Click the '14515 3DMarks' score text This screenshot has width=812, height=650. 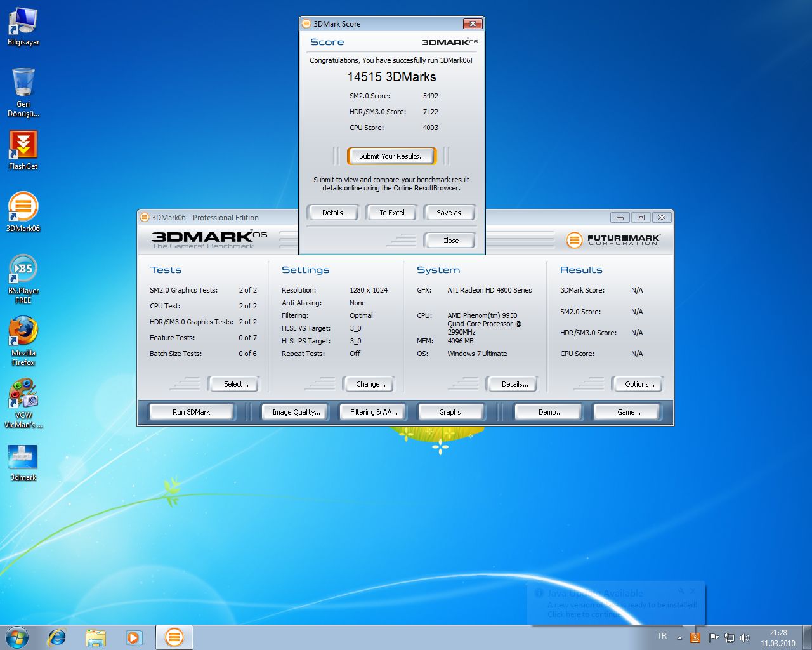[391, 77]
